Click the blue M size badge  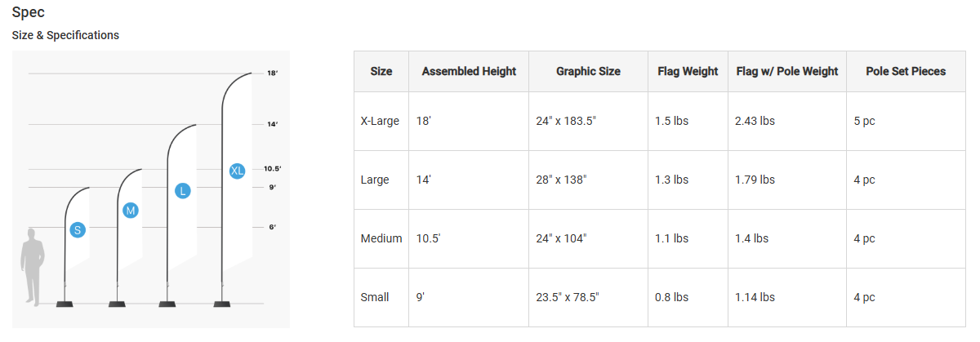[x=131, y=211]
